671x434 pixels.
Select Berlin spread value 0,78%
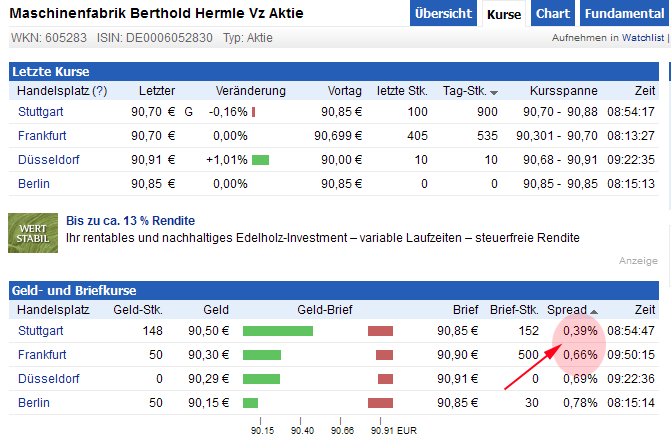(580, 403)
